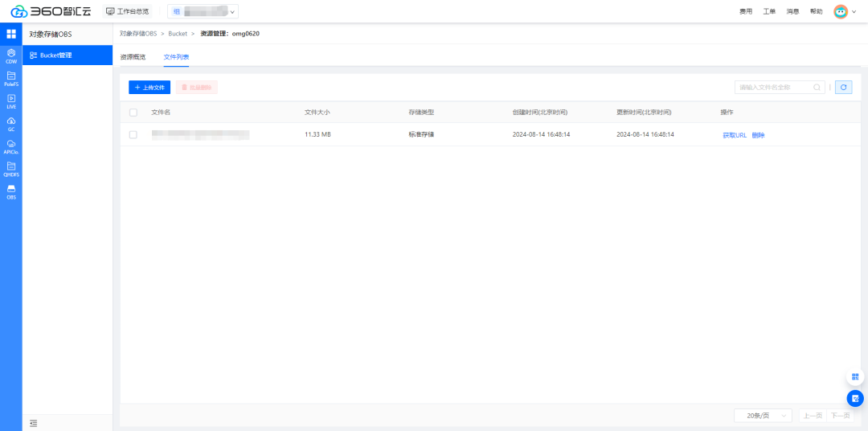Click 获取URL for the file
868x431 pixels.
[735, 135]
